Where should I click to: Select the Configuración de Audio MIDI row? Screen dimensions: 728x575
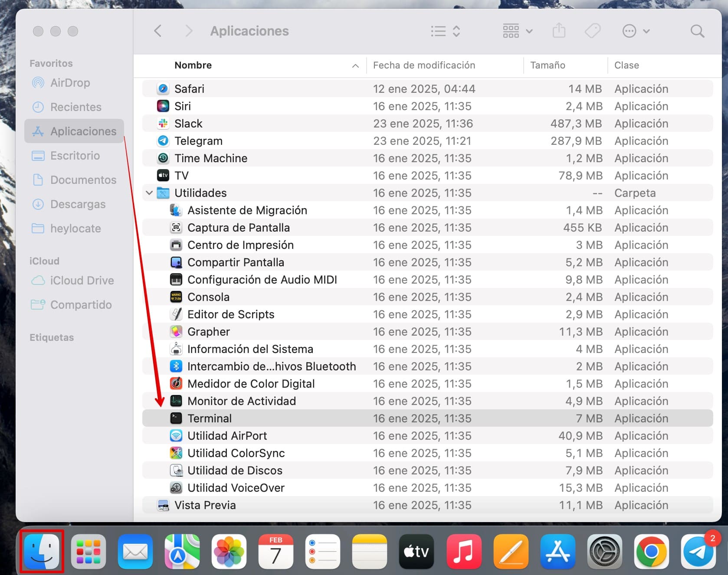(x=427, y=280)
